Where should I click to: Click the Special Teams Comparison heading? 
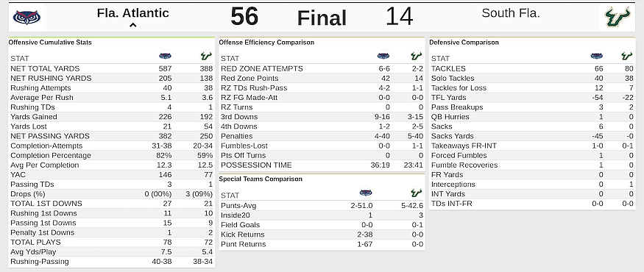261,179
